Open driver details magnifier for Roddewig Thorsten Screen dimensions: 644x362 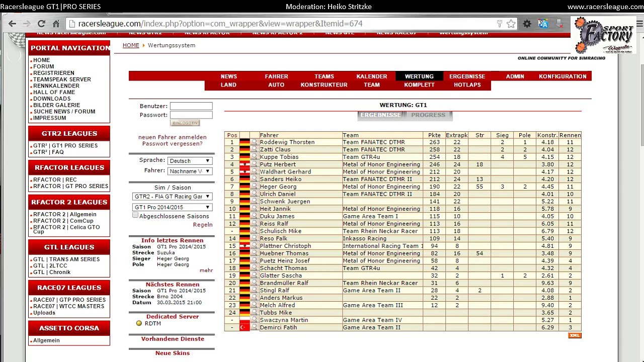coord(254,142)
